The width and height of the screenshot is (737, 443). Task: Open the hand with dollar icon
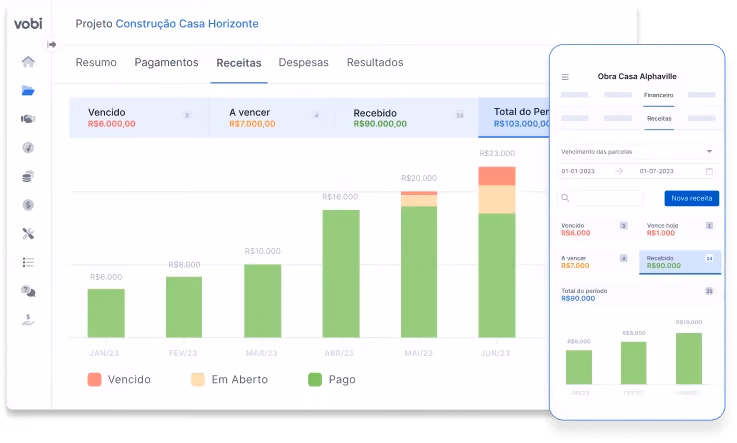pyautogui.click(x=28, y=320)
